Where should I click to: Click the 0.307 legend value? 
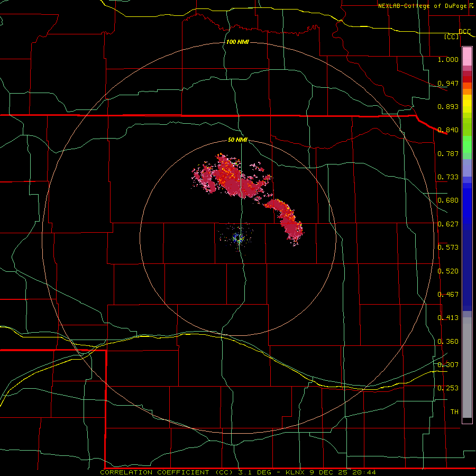448,365
